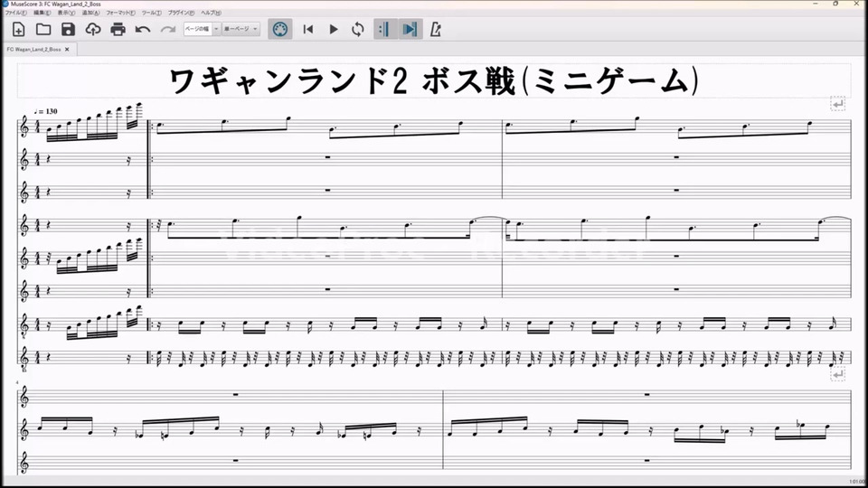
Task: Toggle the metronome icon
Action: pos(436,29)
